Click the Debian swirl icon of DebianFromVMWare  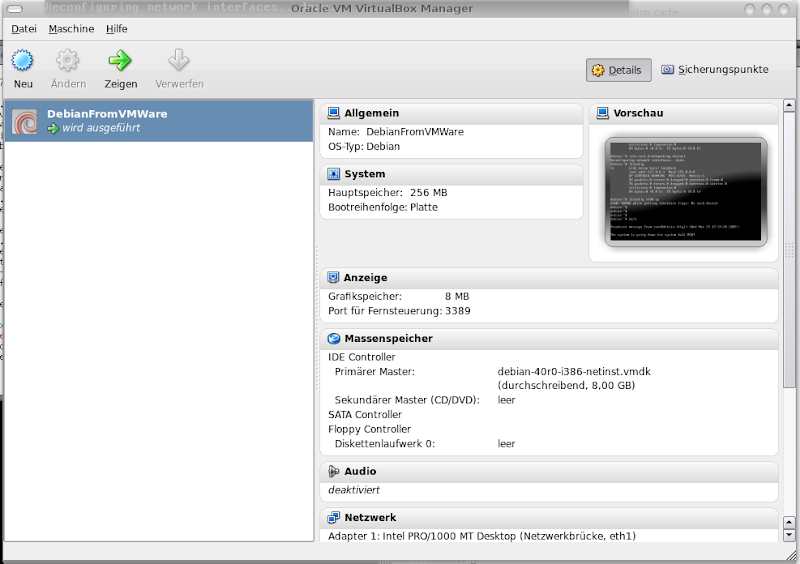(24, 121)
